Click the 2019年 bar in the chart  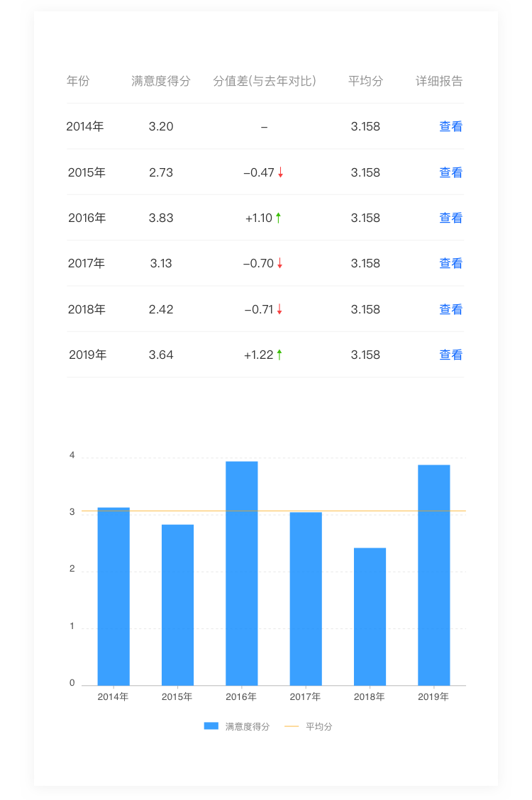[434, 574]
